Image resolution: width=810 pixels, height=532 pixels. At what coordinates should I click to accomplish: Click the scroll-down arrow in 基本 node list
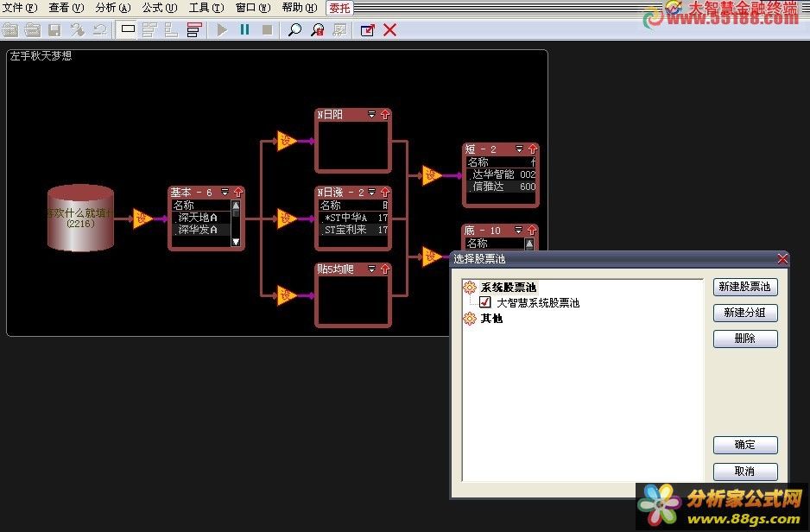pos(236,242)
